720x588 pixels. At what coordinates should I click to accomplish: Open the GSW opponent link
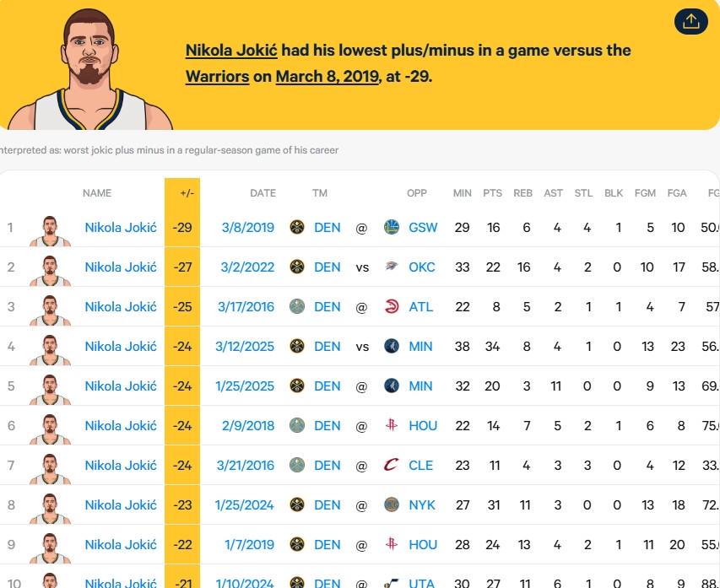click(x=423, y=228)
